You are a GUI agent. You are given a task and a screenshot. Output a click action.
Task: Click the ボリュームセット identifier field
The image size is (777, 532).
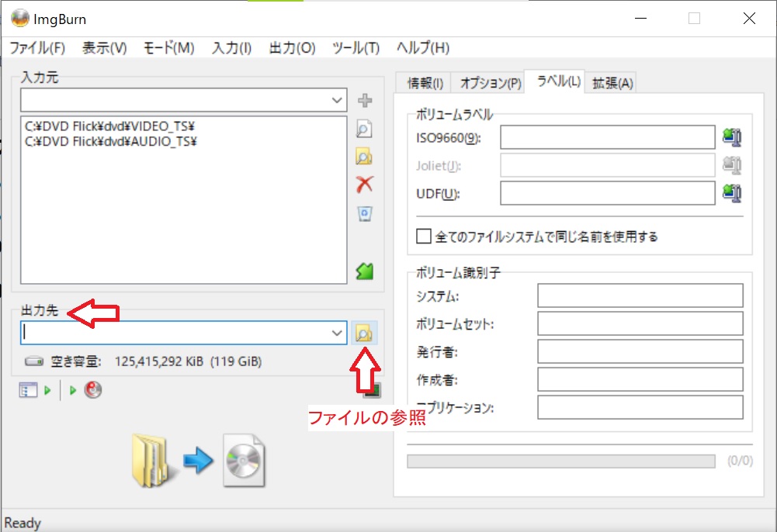coord(640,323)
